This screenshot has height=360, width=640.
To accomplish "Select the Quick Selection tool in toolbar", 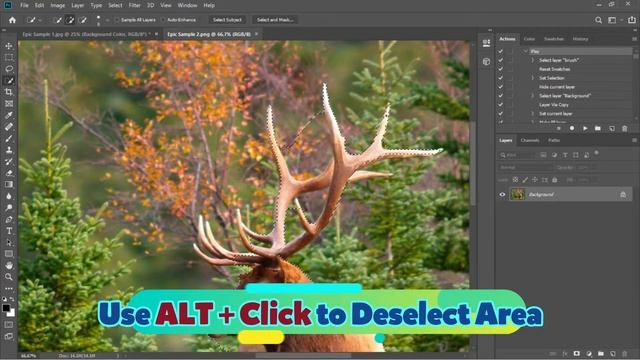I will (x=9, y=81).
